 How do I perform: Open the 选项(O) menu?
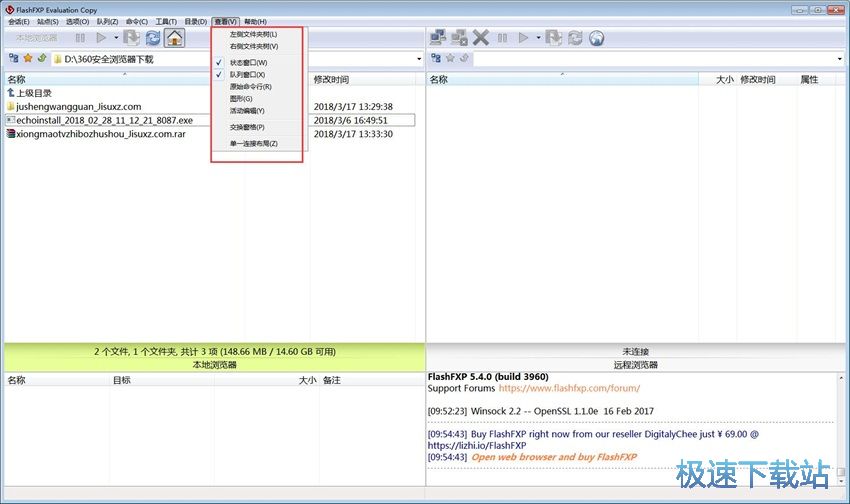[x=78, y=22]
